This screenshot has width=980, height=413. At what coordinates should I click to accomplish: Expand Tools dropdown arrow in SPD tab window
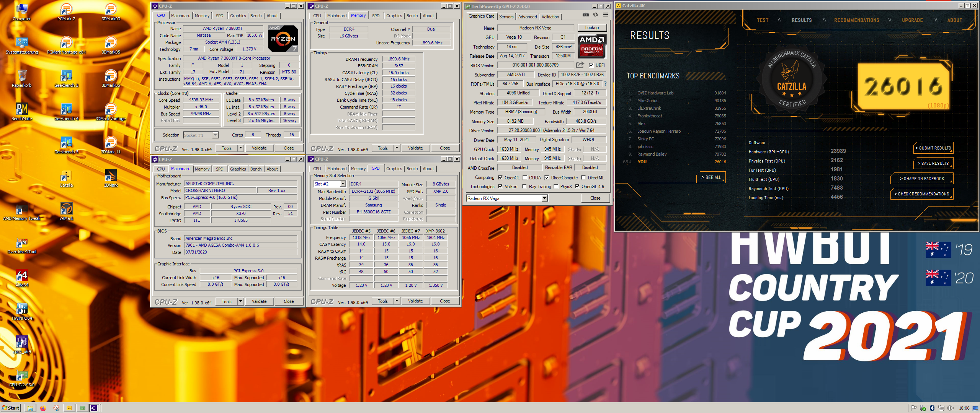pyautogui.click(x=397, y=301)
